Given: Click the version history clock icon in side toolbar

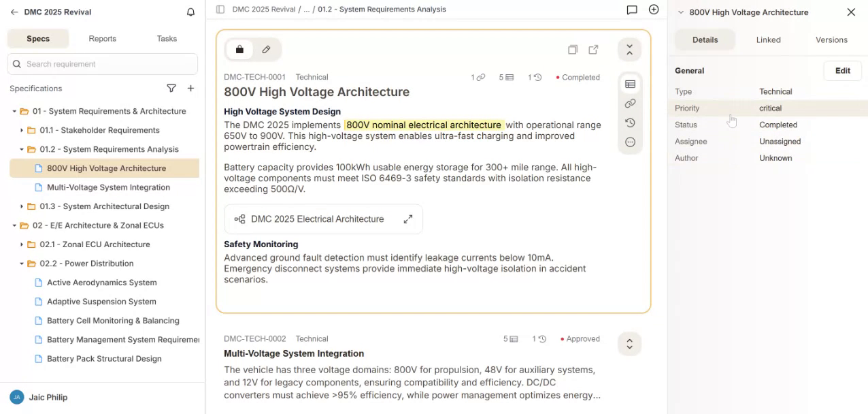Looking at the screenshot, I should (x=630, y=123).
